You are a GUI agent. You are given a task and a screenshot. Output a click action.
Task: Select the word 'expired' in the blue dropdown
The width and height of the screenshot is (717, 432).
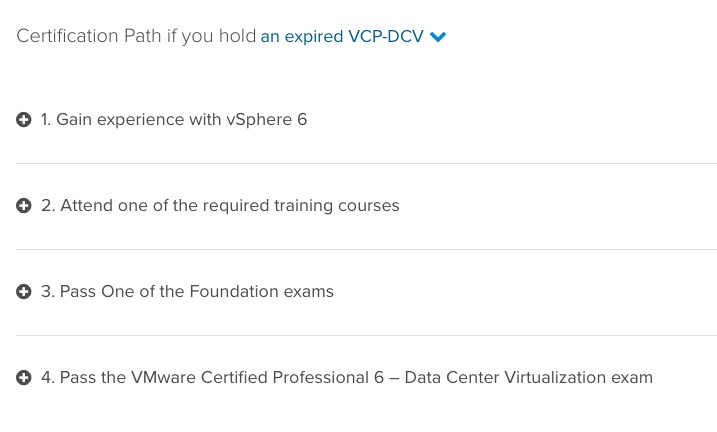click(314, 37)
